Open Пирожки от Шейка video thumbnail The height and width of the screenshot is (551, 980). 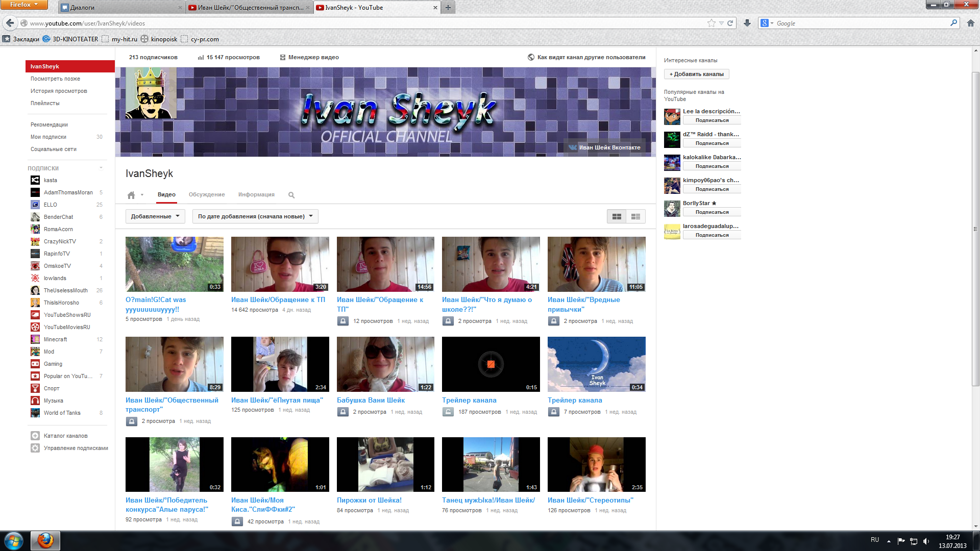pos(385,464)
